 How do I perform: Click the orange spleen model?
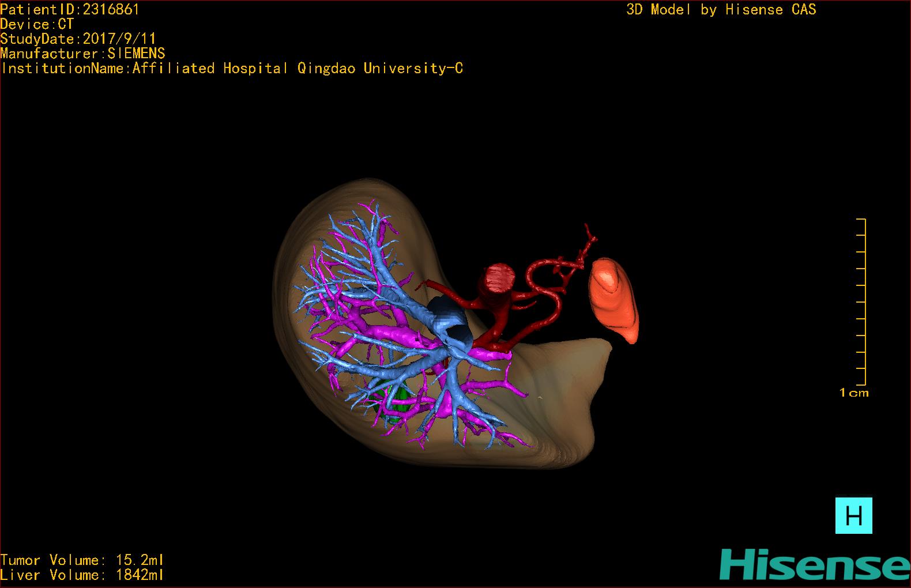click(x=614, y=300)
